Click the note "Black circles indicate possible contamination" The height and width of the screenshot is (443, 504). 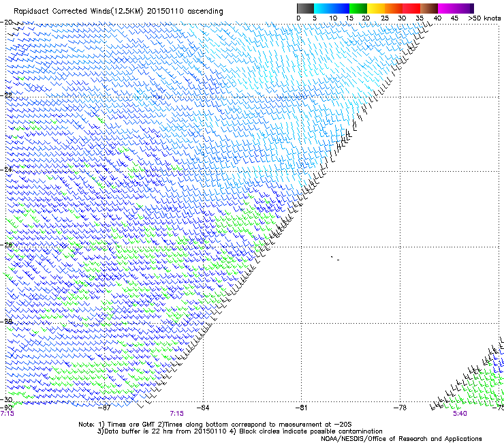tap(306, 431)
